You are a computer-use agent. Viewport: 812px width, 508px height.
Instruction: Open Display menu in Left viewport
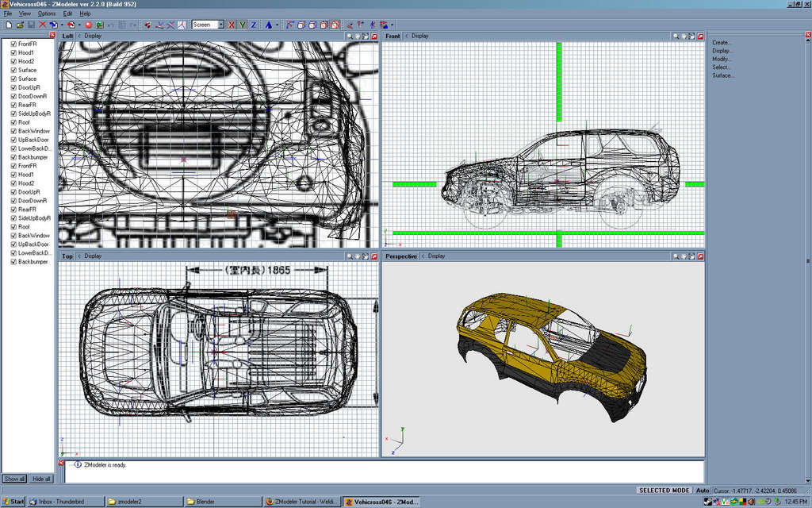point(93,37)
